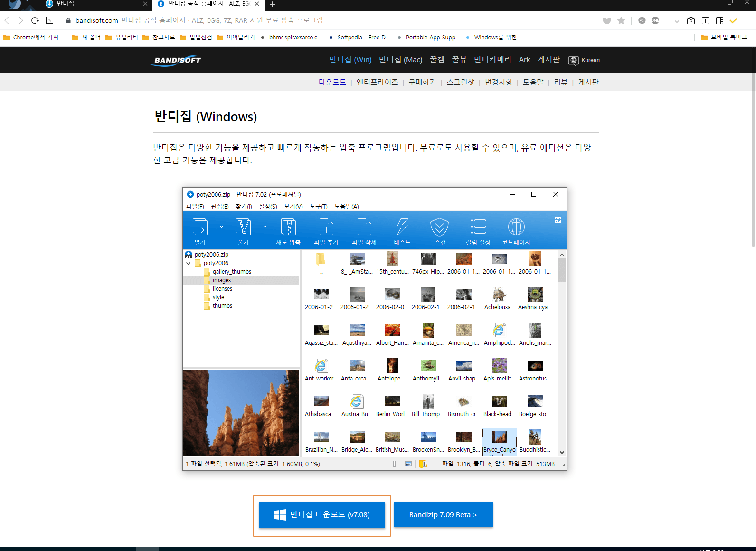Open the 도구(T) menu
This screenshot has height=551, width=756.
[x=319, y=206]
